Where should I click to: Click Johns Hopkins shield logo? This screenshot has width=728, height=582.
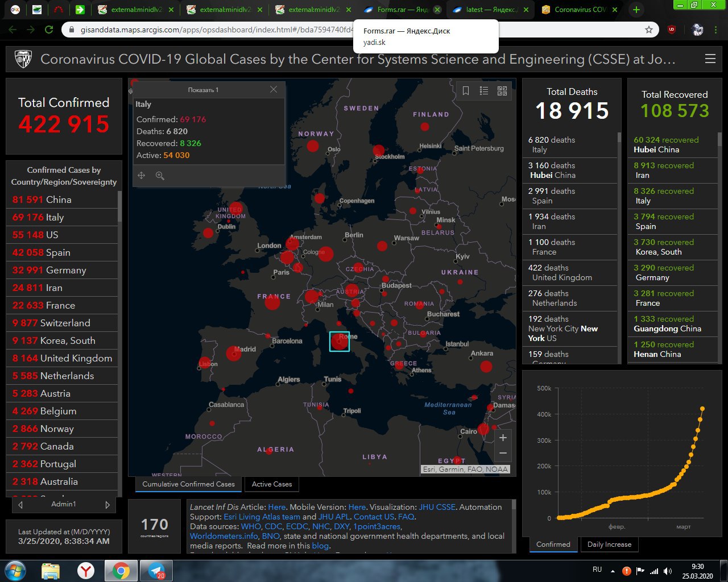tap(23, 59)
